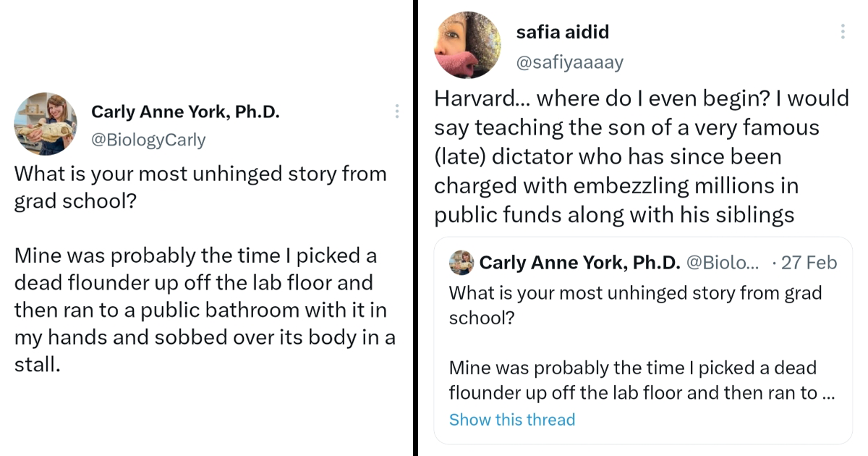The image size is (868, 456).
Task: Open Carly Anne York, Ph.D. profile name
Action: (184, 111)
